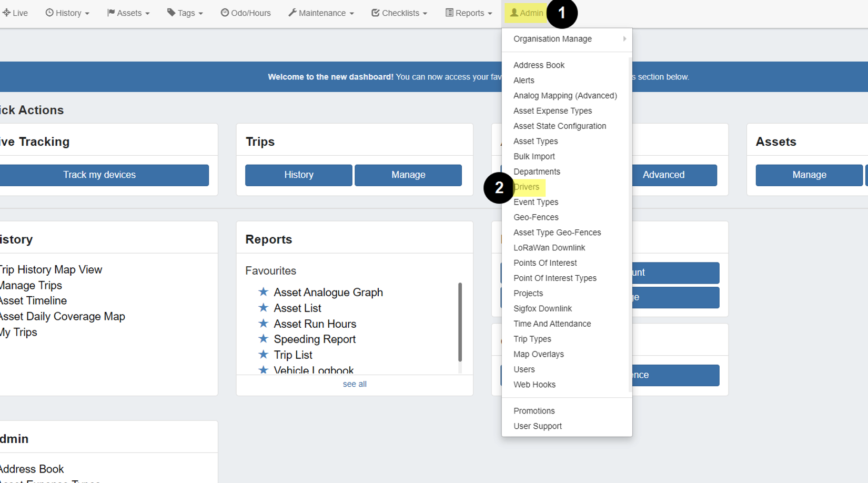Screen dimensions: 868x483
Task: Click the History clock icon in navbar
Action: tap(49, 13)
